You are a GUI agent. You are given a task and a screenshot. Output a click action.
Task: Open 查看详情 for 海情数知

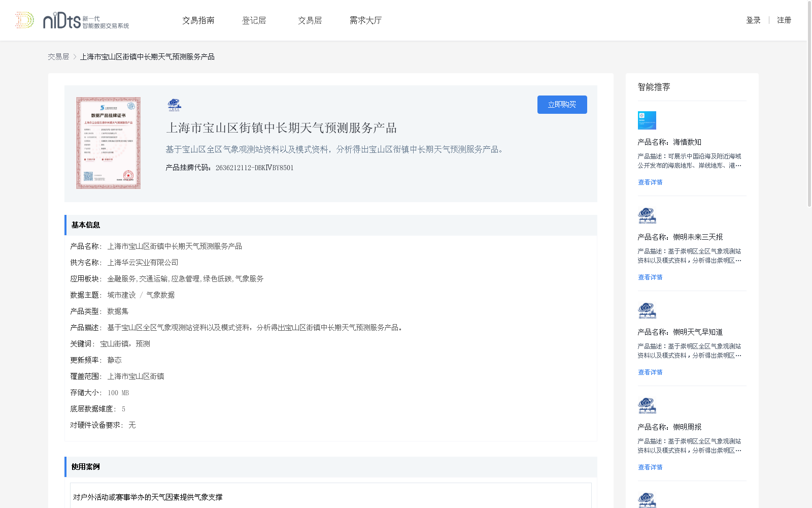click(x=650, y=182)
